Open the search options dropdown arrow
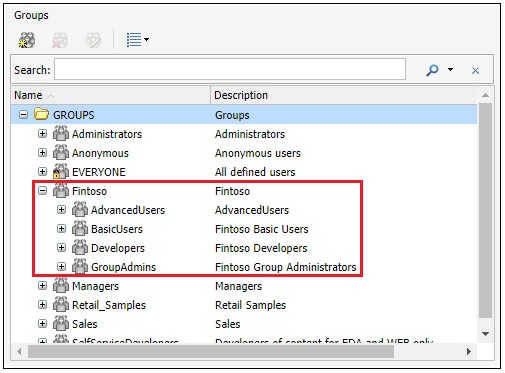505x373 pixels. pyautogui.click(x=450, y=69)
